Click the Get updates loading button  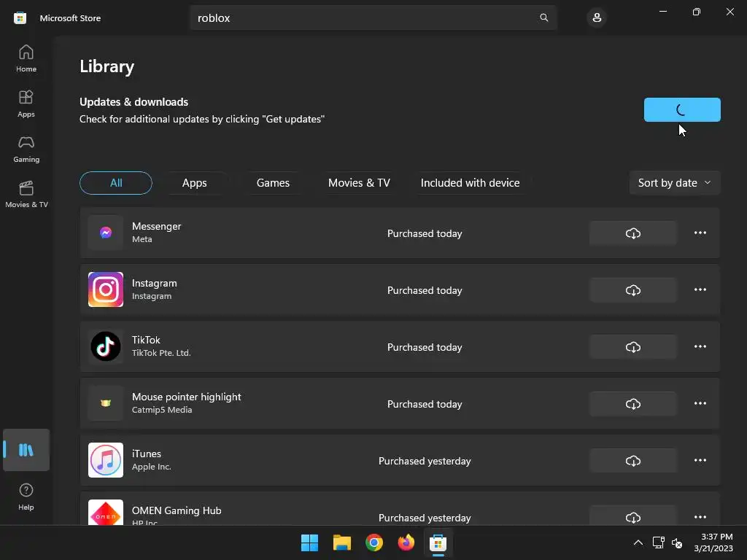682,109
